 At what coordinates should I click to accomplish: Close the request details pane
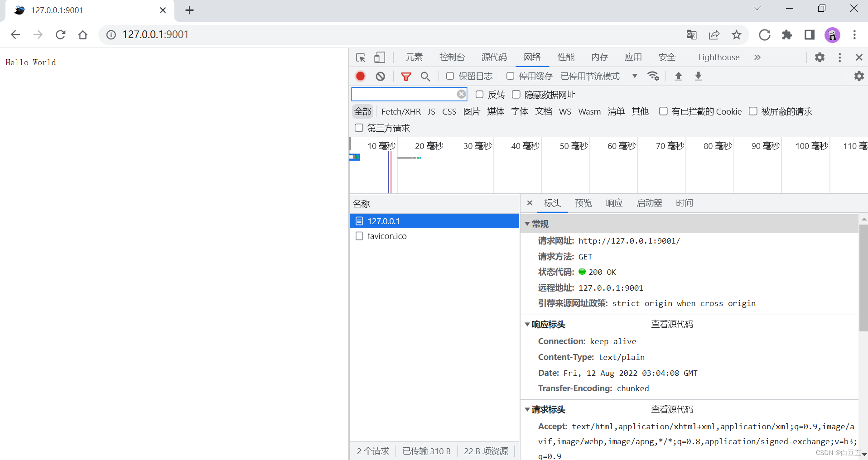pos(530,203)
